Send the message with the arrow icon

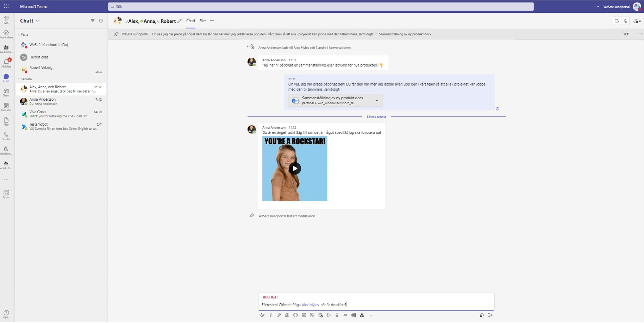(490, 315)
